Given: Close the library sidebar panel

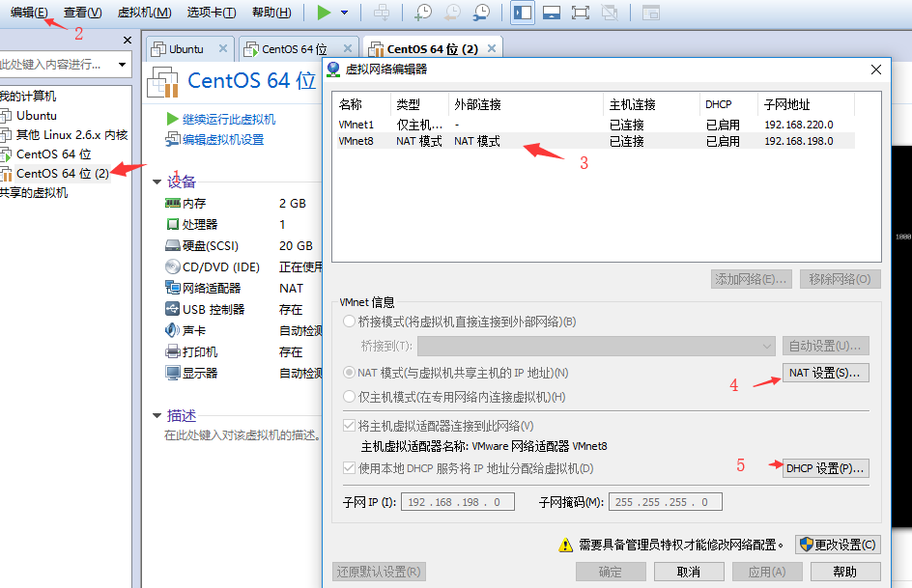Looking at the screenshot, I should coord(128,41).
